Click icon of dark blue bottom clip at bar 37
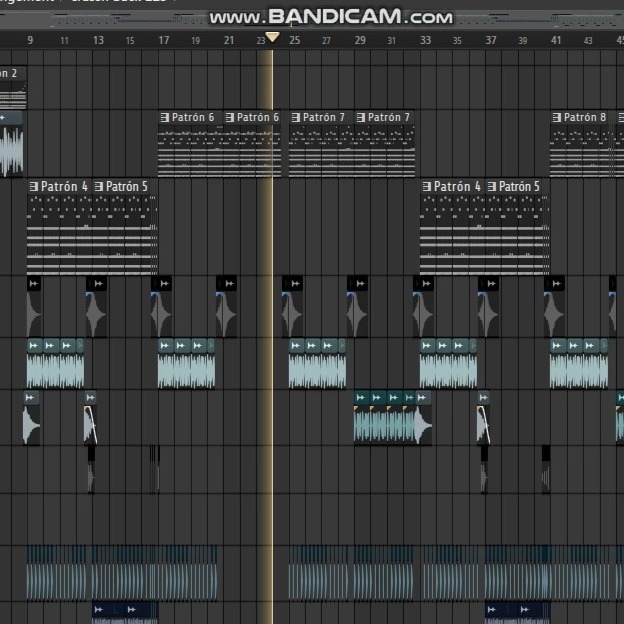This screenshot has height=624, width=624. click(x=491, y=609)
